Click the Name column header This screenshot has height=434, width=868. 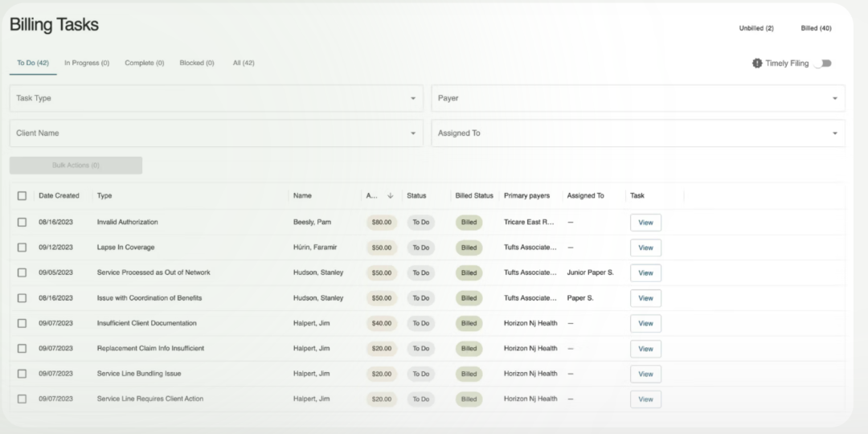tap(302, 195)
